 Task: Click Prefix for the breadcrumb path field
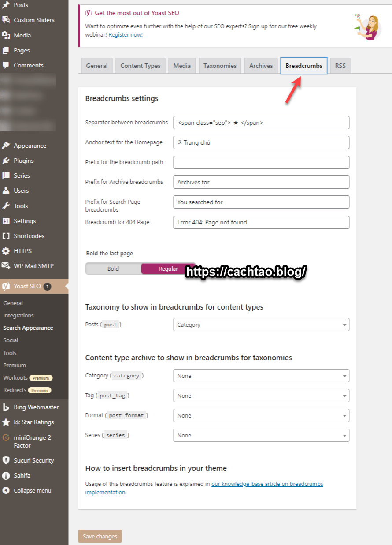261,162
